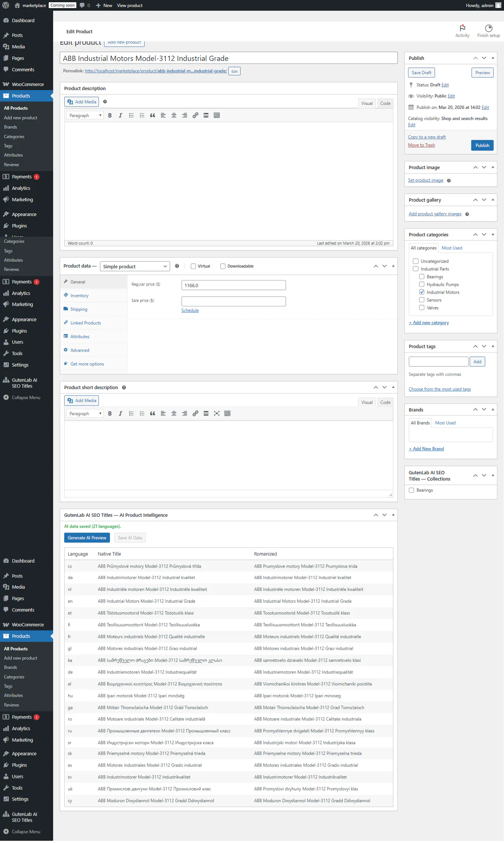
Task: Click help icon beside Set product image
Action: pos(449,181)
